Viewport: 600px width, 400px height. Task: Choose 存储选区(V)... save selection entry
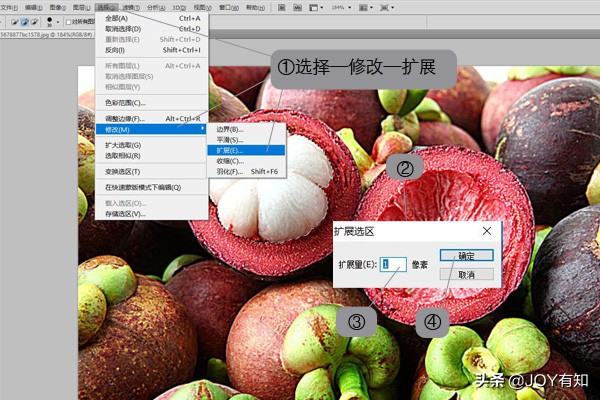pos(152,214)
